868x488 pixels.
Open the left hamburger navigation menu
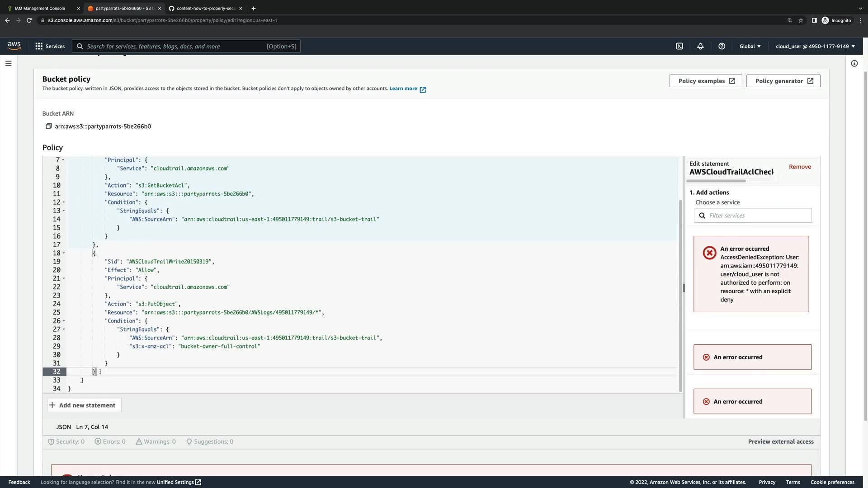8,63
